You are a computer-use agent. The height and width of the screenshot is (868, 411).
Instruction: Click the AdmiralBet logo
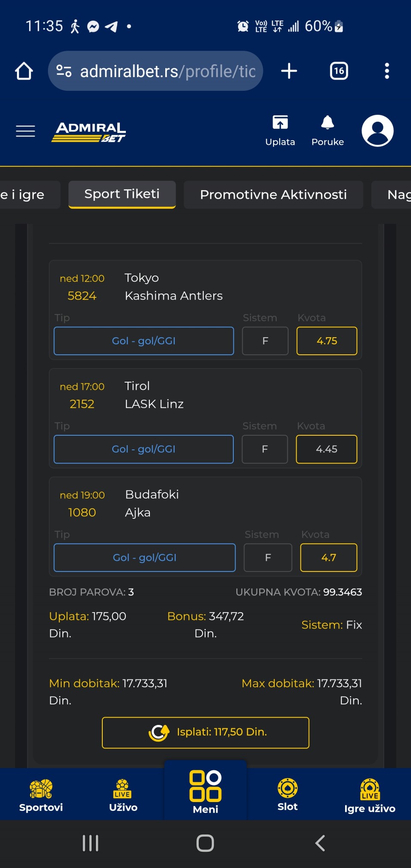[89, 132]
